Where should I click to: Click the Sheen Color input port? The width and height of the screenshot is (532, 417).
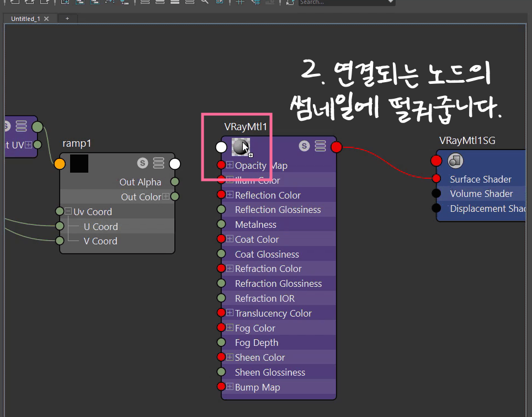pyautogui.click(x=221, y=357)
